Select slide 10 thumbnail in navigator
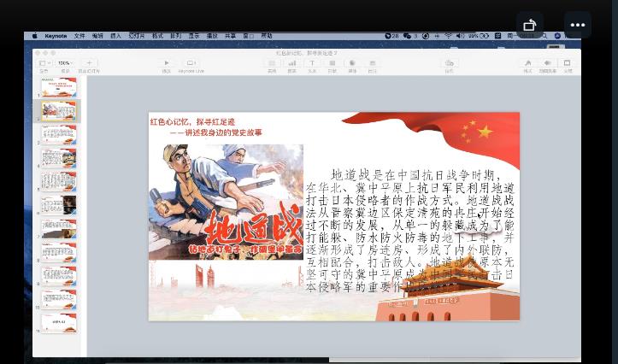Image resolution: width=618 pixels, height=364 pixels. [59, 300]
